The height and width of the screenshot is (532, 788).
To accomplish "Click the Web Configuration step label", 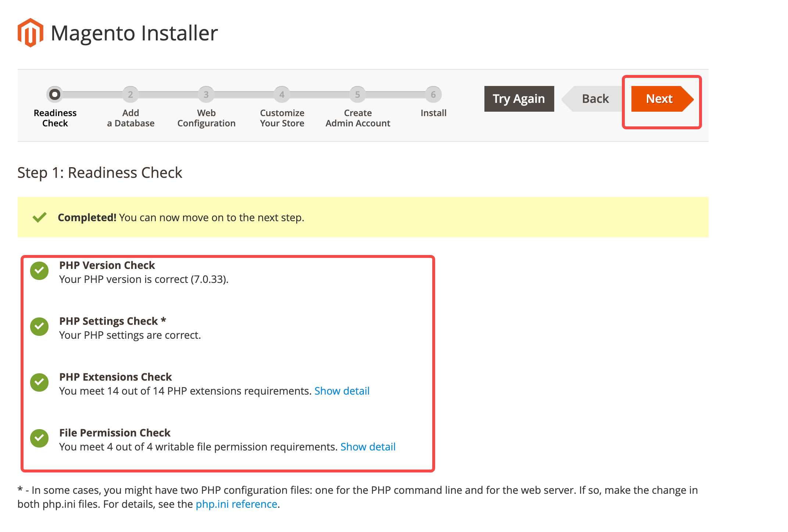I will click(207, 118).
